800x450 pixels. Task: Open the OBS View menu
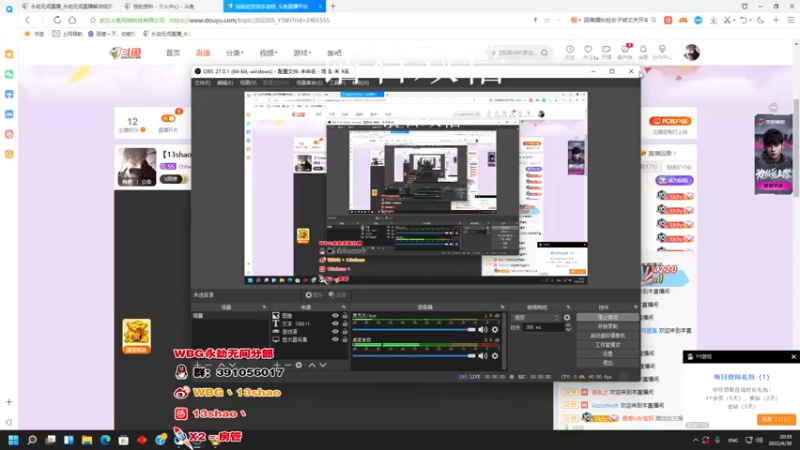click(248, 83)
